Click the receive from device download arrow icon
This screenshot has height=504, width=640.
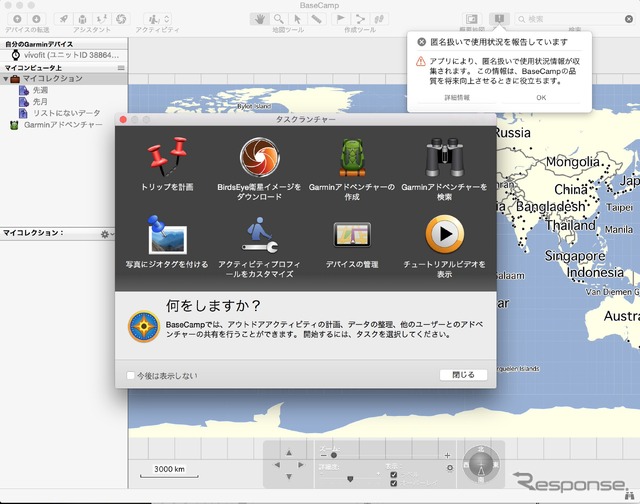(36, 19)
